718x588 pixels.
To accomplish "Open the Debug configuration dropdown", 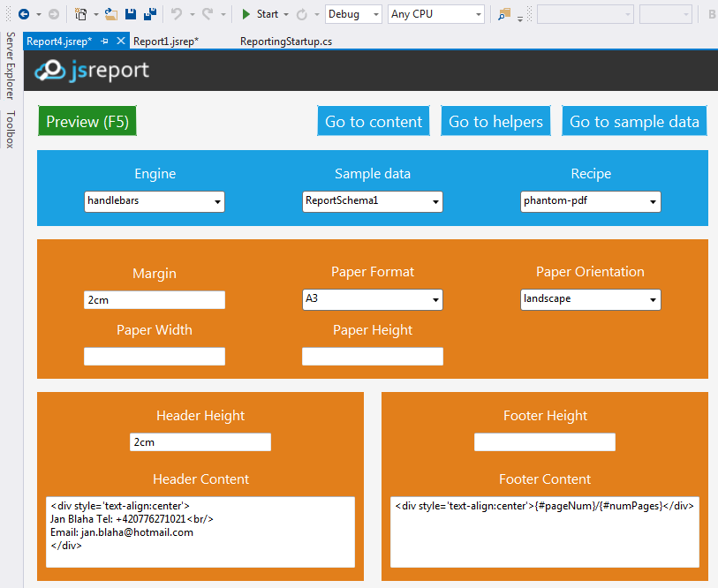I will [x=353, y=14].
